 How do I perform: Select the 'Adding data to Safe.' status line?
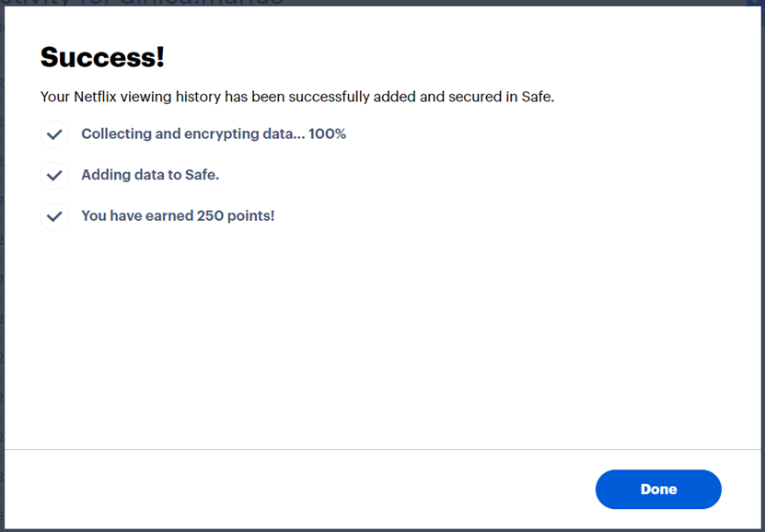150,175
